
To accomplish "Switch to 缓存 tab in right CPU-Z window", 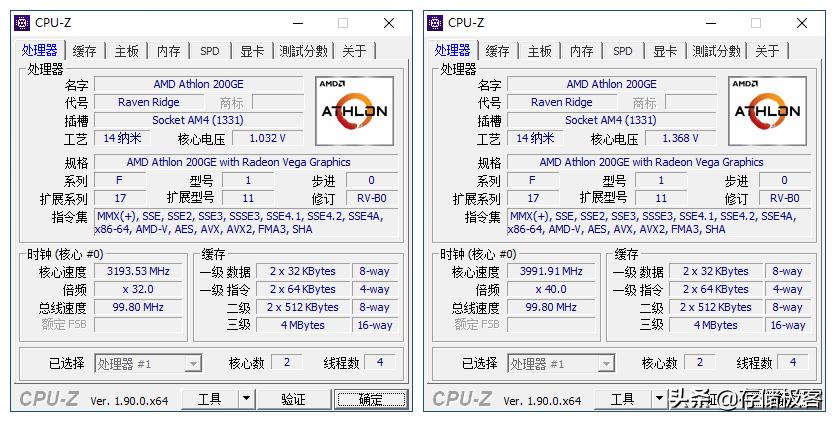I will 497,51.
